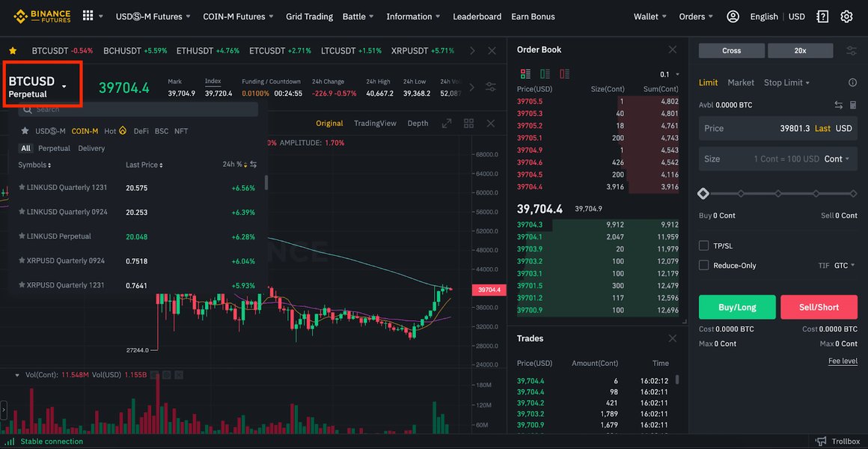Open order panel preference sliders icon
868x449 pixels.
[x=852, y=50]
